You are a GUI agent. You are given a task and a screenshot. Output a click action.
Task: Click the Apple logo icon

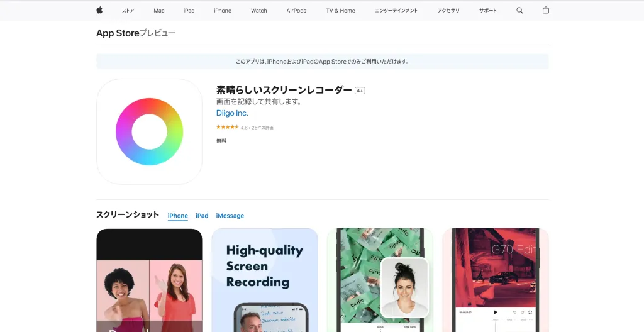pyautogui.click(x=99, y=10)
